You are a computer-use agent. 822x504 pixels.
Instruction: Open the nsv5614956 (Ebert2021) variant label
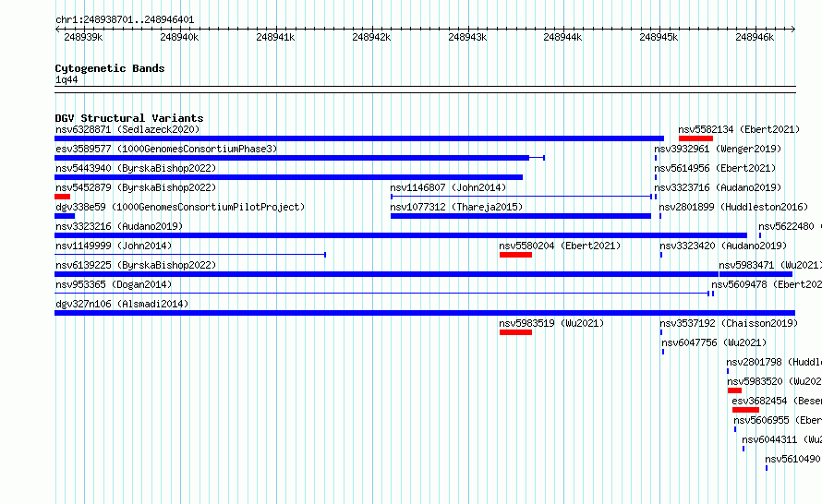tap(715, 168)
